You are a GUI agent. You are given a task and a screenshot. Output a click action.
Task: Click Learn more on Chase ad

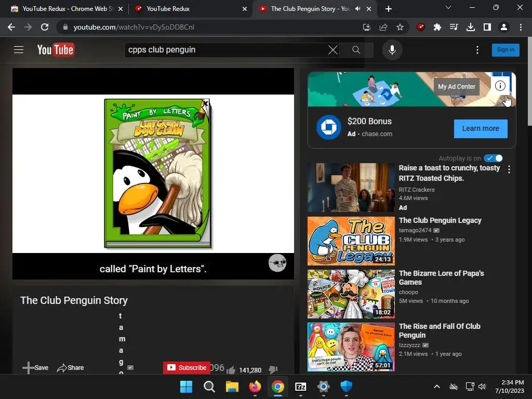tap(481, 129)
